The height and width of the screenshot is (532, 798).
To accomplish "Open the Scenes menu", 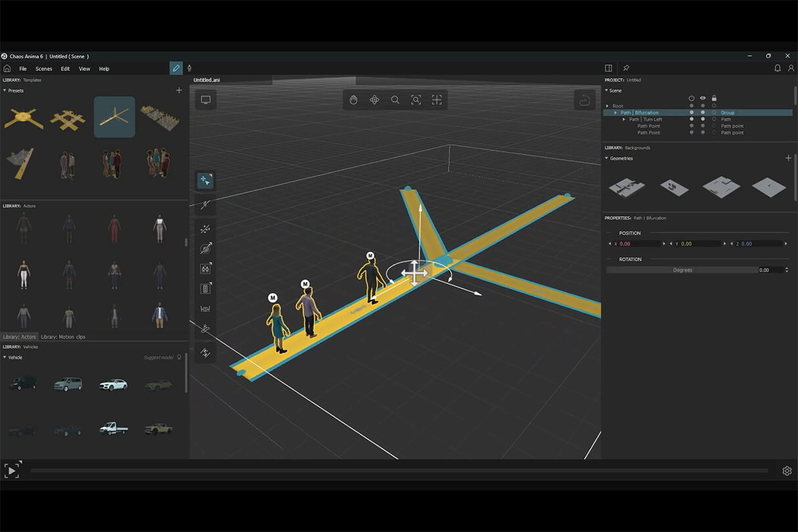I will coord(44,69).
